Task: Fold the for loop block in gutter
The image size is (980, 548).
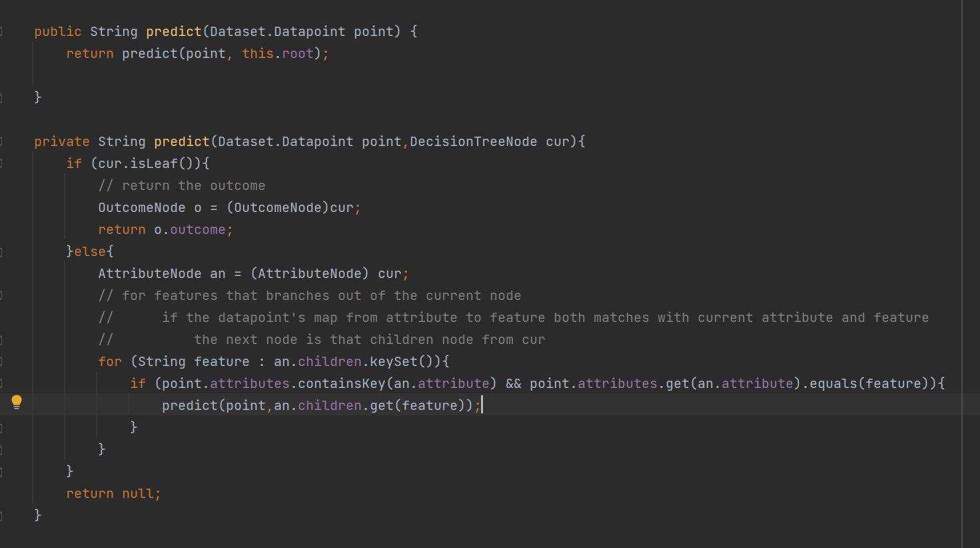Action: click(2, 361)
